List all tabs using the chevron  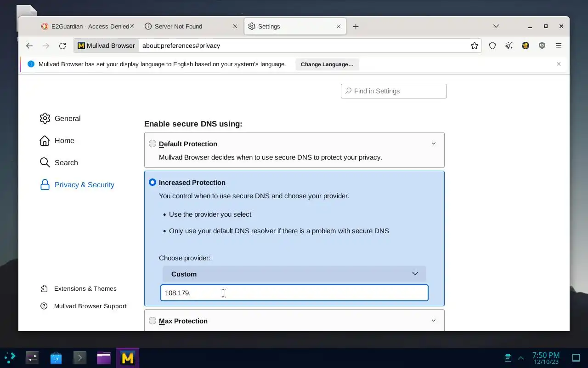click(496, 26)
